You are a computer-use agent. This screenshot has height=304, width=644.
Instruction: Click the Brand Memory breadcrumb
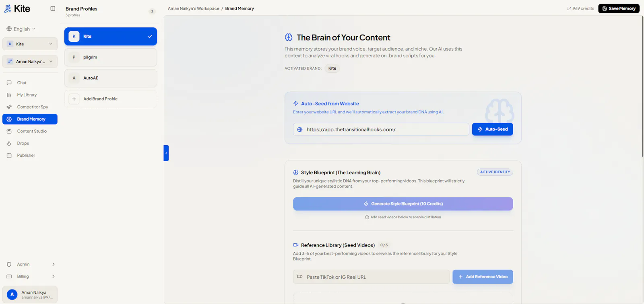click(x=239, y=8)
